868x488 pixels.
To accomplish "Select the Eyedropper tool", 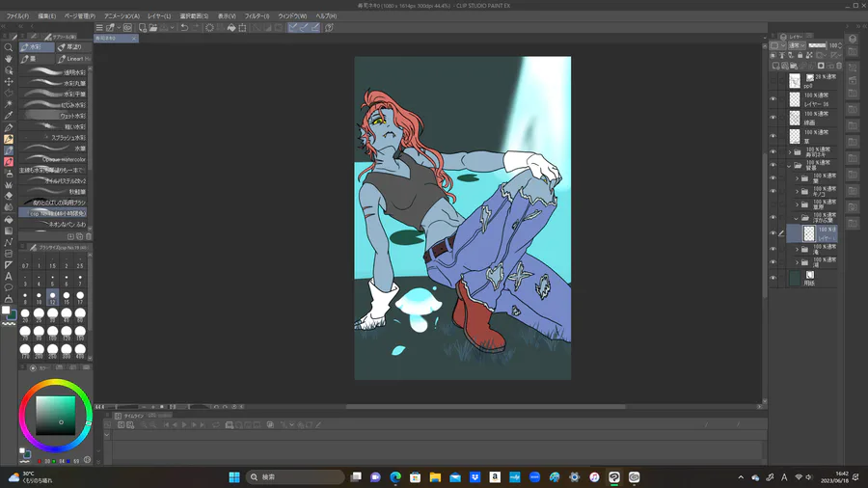I will (x=9, y=116).
